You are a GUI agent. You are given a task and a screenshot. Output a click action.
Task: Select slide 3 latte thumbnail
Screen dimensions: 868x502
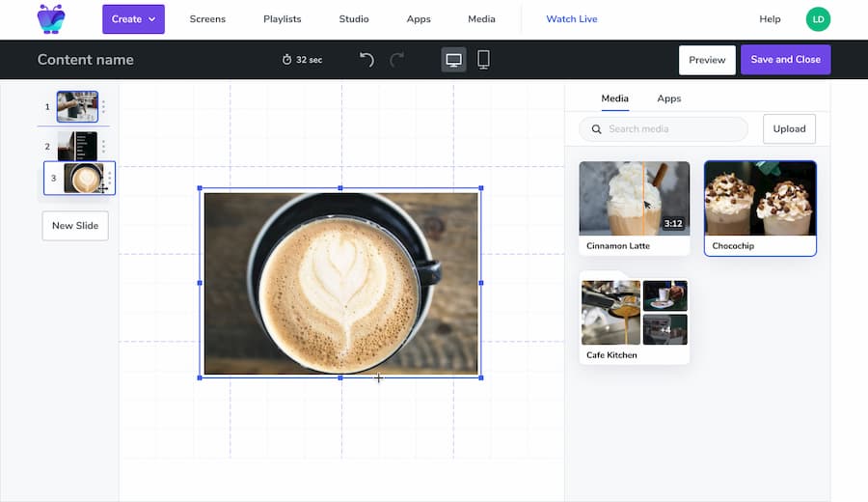[83, 178]
